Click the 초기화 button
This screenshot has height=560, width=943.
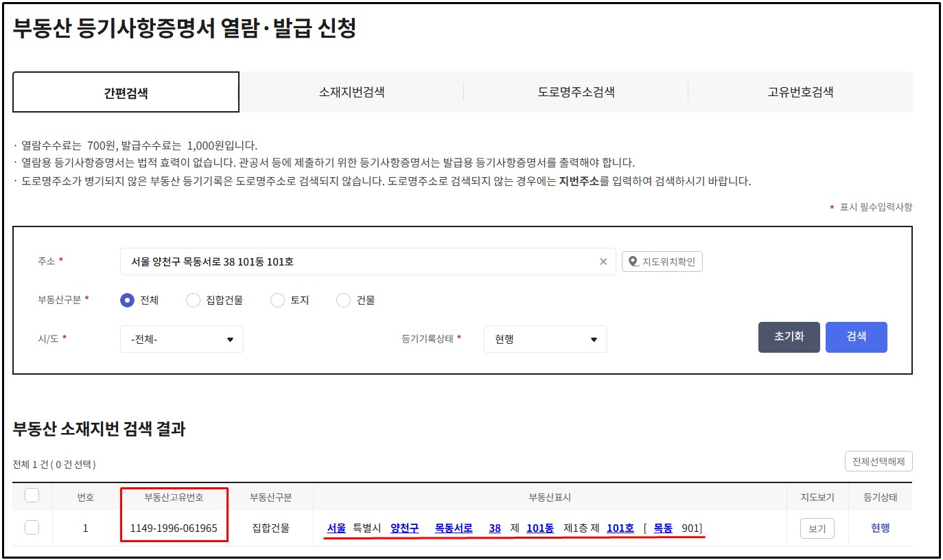789,336
